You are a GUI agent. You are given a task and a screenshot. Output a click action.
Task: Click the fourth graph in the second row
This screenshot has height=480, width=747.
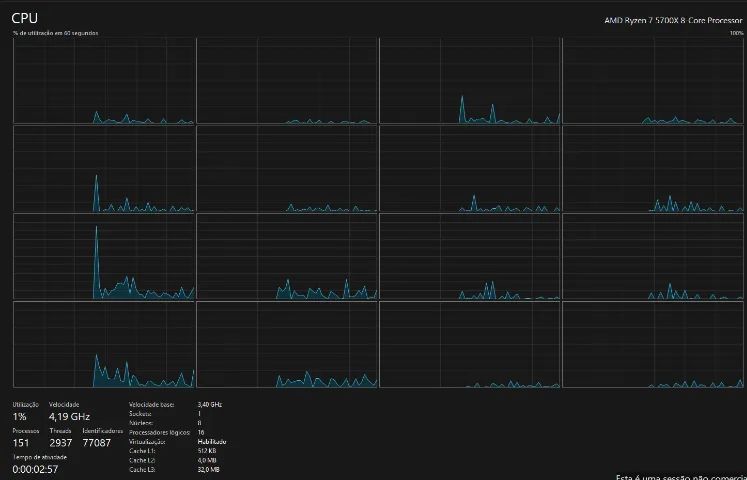pos(653,169)
